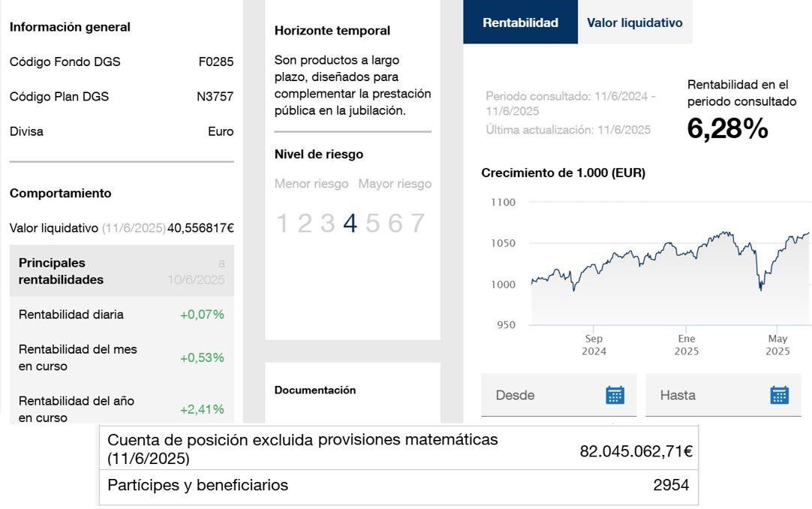Open the Desde calendar picker icon

click(615, 395)
